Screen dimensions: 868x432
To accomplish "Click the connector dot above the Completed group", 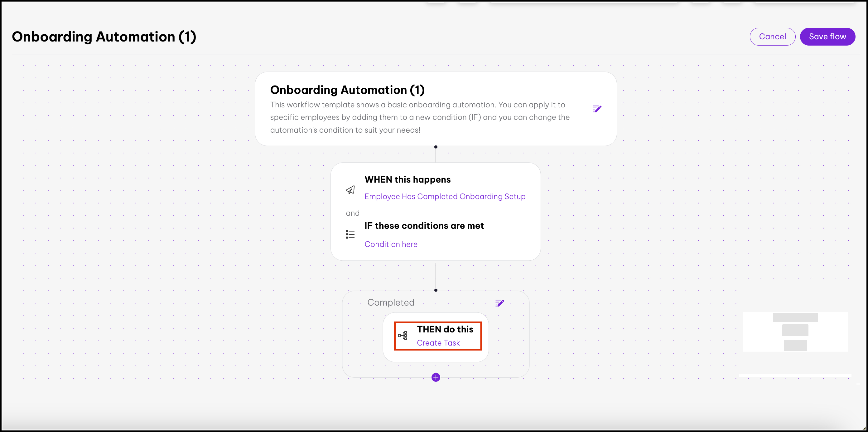I will click(436, 290).
